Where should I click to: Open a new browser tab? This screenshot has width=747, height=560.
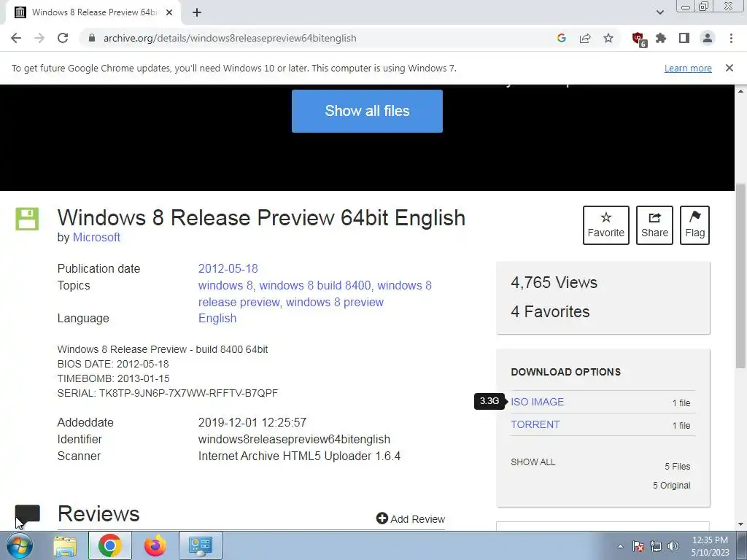(197, 12)
